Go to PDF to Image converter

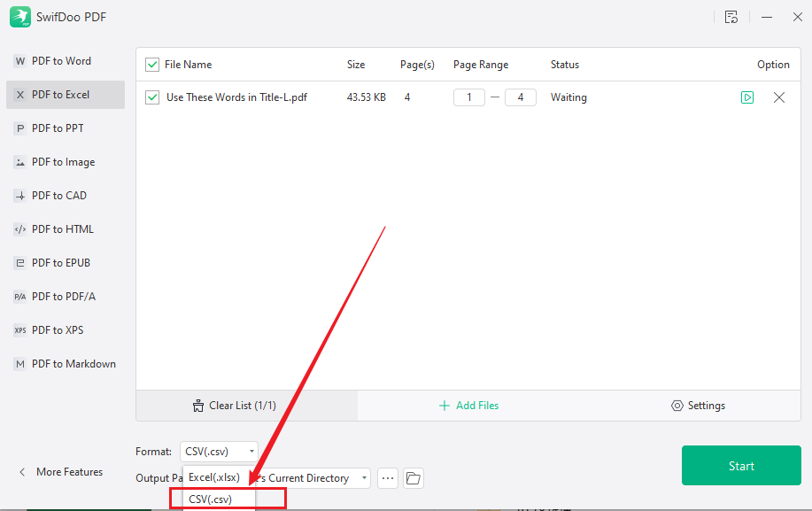click(x=66, y=162)
